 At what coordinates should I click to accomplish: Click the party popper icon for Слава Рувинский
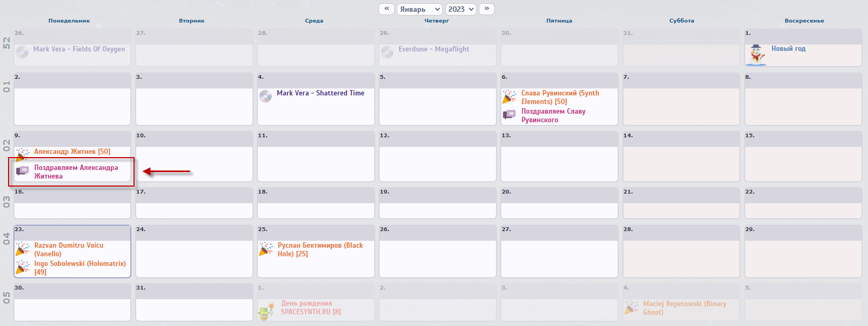pyautogui.click(x=509, y=97)
